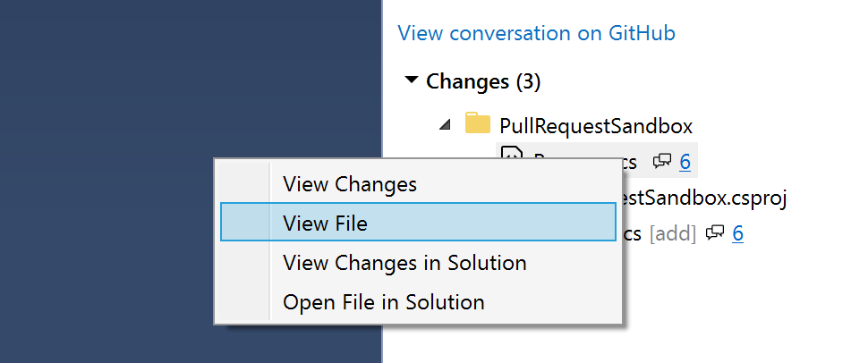This screenshot has height=363, width=868.
Task: Collapse the Changes (3) section arrow
Action: point(412,80)
